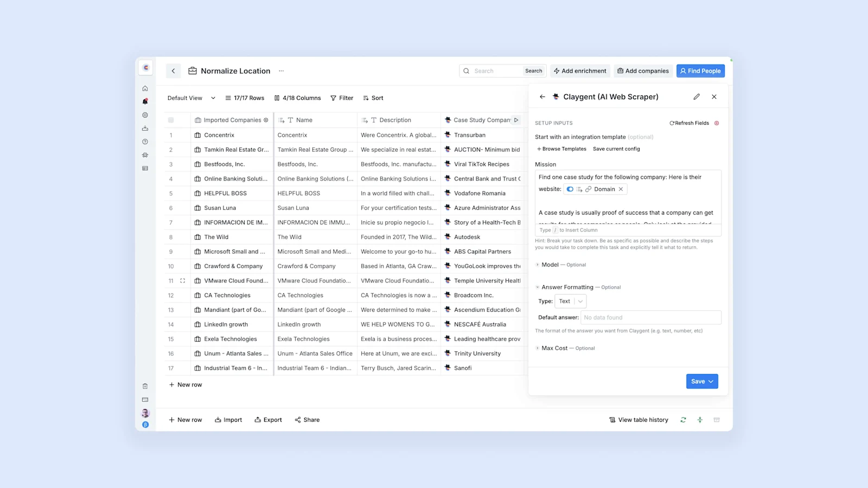Toggle the select-all checkbox in the table header
Image resolution: width=868 pixels, height=488 pixels.
[171, 120]
